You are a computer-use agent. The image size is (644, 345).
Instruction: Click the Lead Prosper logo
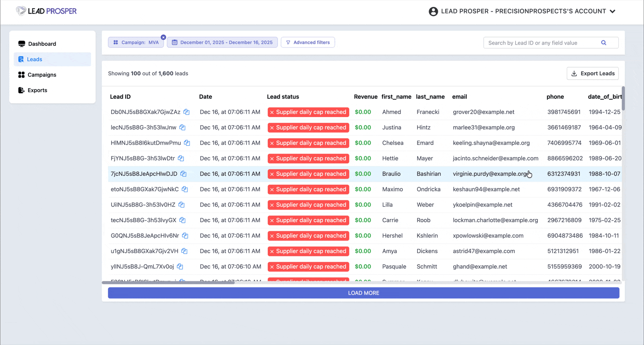[46, 11]
